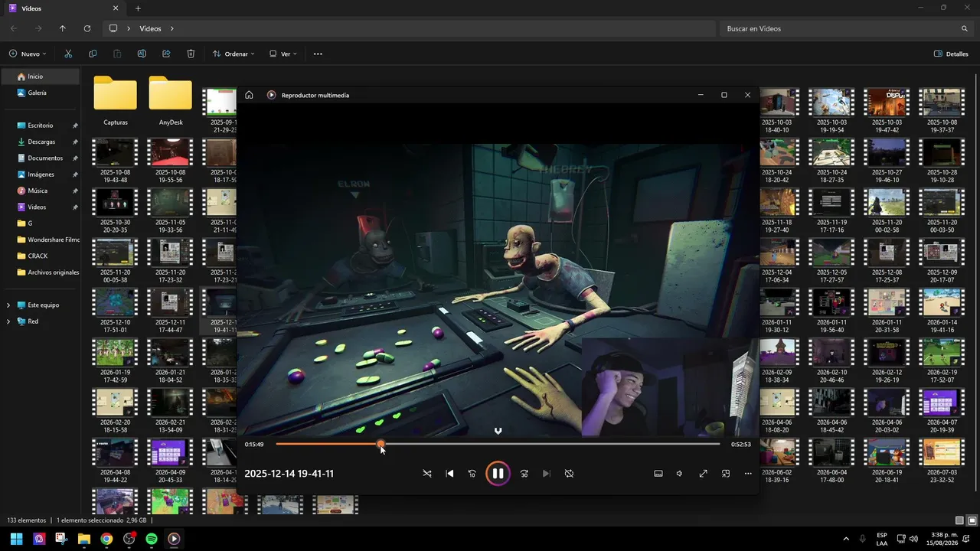Select the Videos tab in File Explorer
The width and height of the screenshot is (980, 551).
click(64, 8)
